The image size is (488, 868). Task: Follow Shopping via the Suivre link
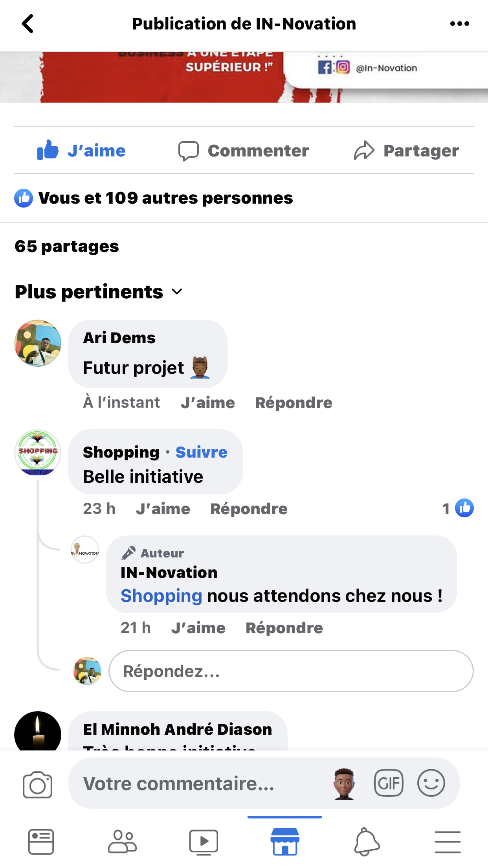pyautogui.click(x=201, y=452)
